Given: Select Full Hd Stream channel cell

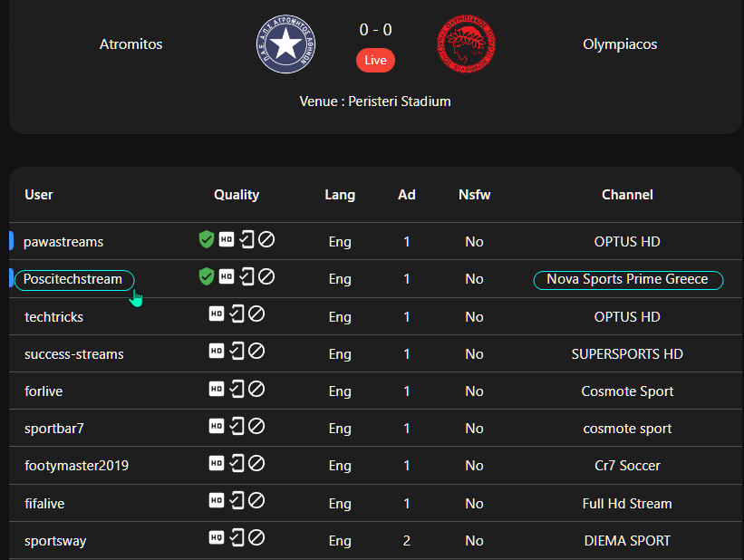Looking at the screenshot, I should tap(627, 504).
